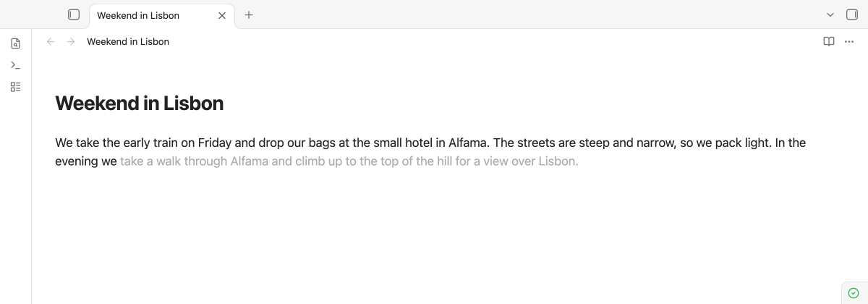
Task: Open the command palette ribbon icon
Action: click(x=16, y=65)
